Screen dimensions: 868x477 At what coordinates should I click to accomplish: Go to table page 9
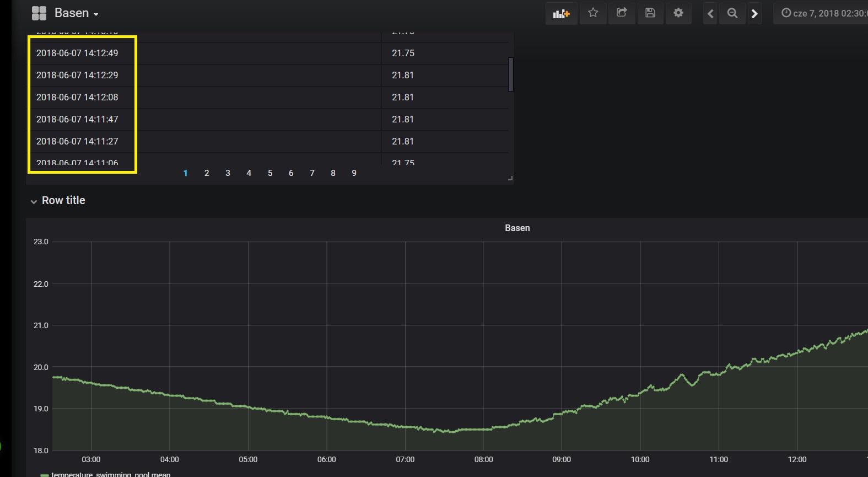(x=354, y=173)
